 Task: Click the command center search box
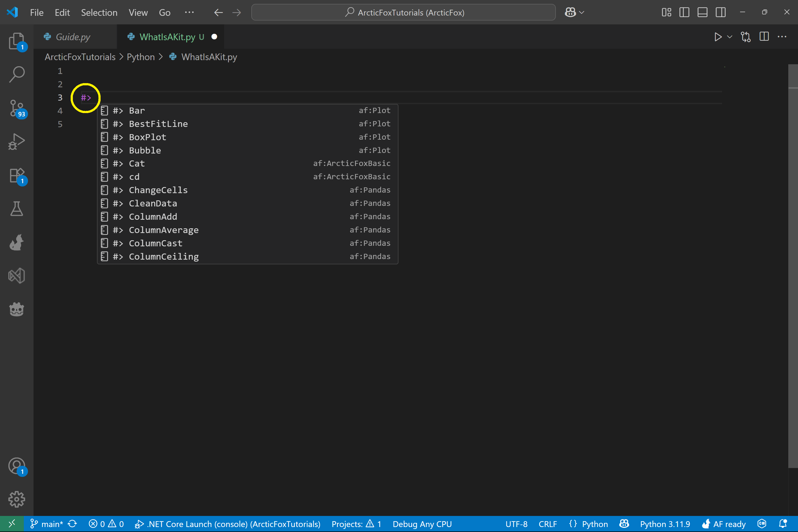[x=403, y=12]
